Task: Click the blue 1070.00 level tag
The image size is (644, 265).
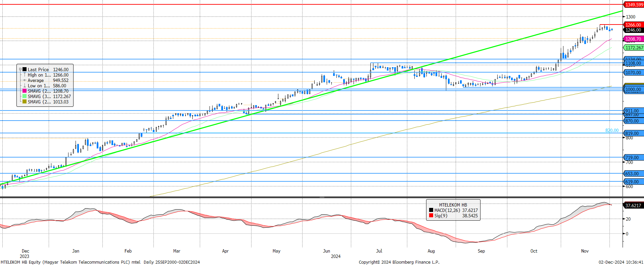Action: (x=633, y=73)
